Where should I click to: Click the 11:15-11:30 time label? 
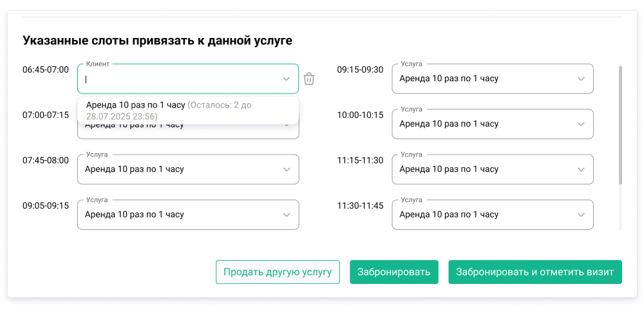tap(360, 160)
